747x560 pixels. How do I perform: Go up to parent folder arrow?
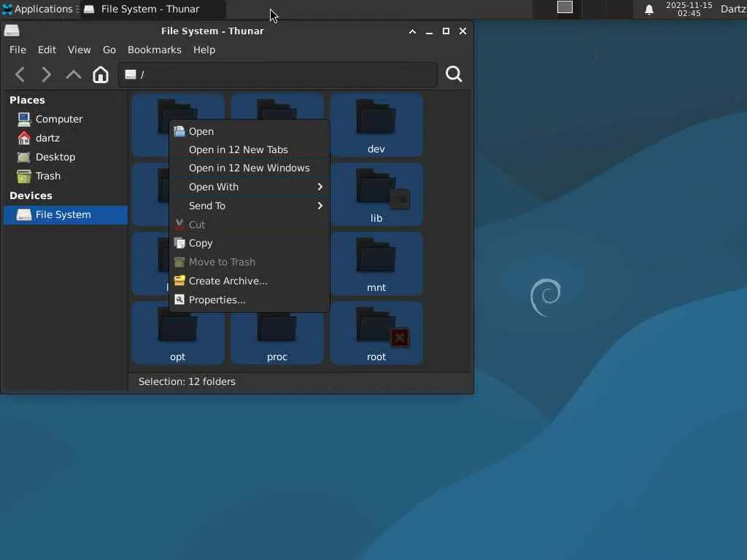(73, 74)
